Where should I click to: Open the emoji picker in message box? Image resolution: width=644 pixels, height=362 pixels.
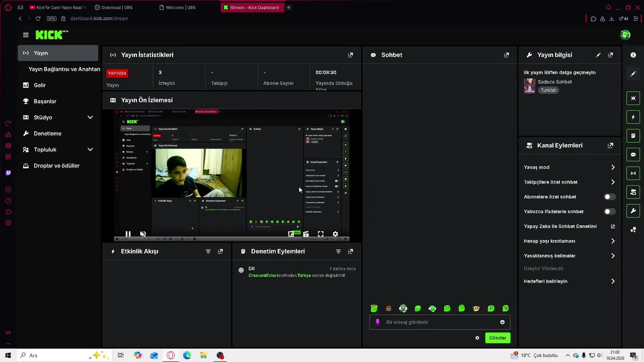click(x=502, y=322)
